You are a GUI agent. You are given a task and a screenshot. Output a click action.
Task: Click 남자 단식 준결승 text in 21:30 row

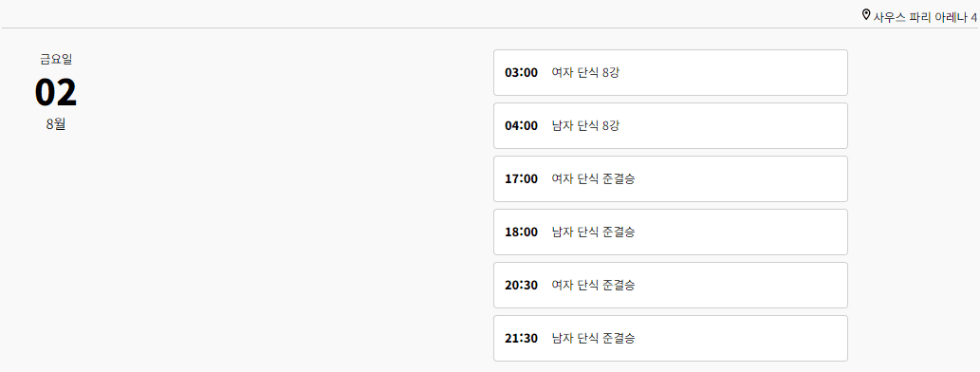[593, 338]
